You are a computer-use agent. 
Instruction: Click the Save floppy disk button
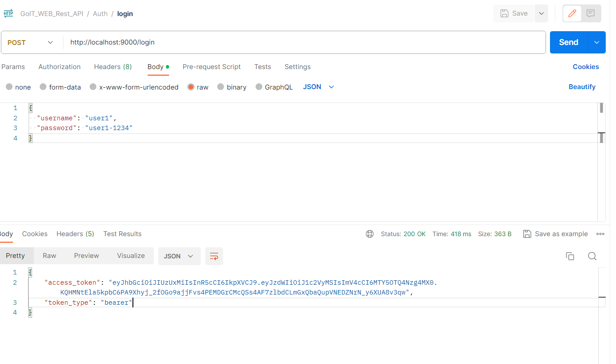514,13
